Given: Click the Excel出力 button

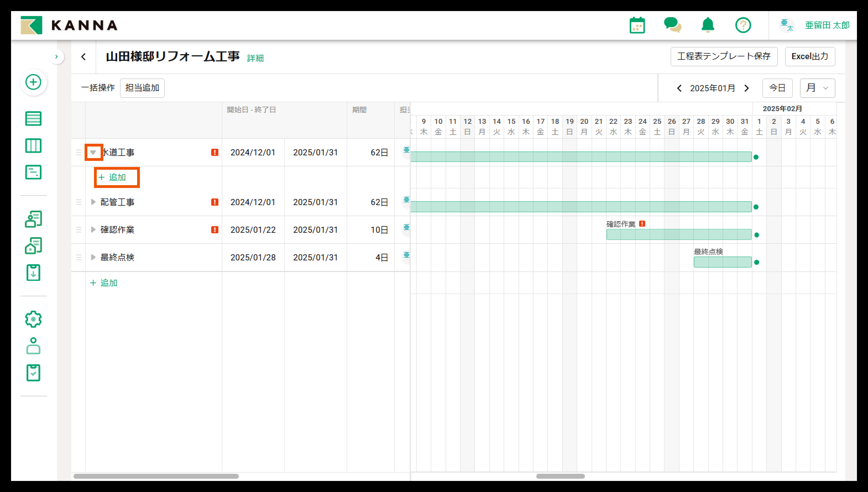Looking at the screenshot, I should click(x=810, y=56).
